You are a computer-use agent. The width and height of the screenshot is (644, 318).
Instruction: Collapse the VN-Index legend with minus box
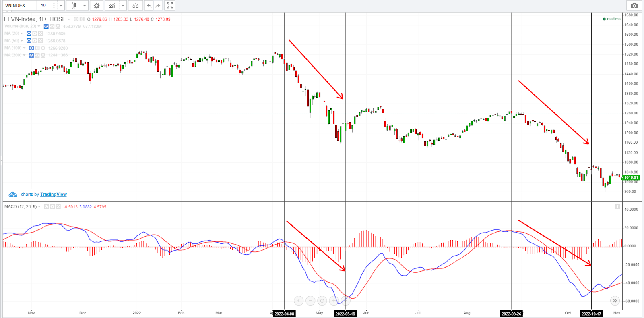[6, 19]
